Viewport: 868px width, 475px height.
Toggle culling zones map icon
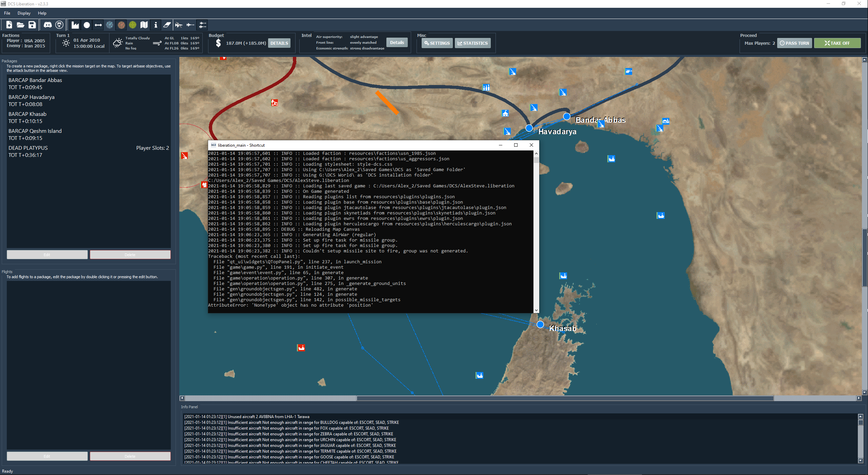coord(144,25)
